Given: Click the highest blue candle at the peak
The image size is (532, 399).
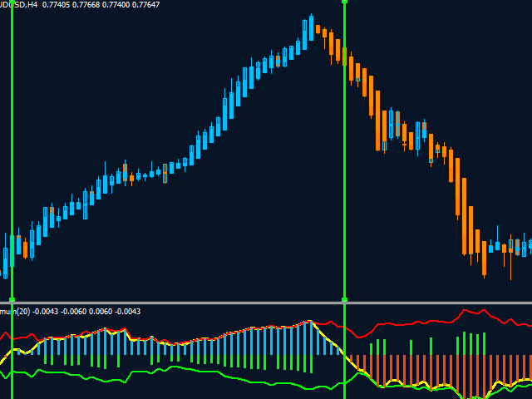Looking at the screenshot, I should tap(311, 27).
